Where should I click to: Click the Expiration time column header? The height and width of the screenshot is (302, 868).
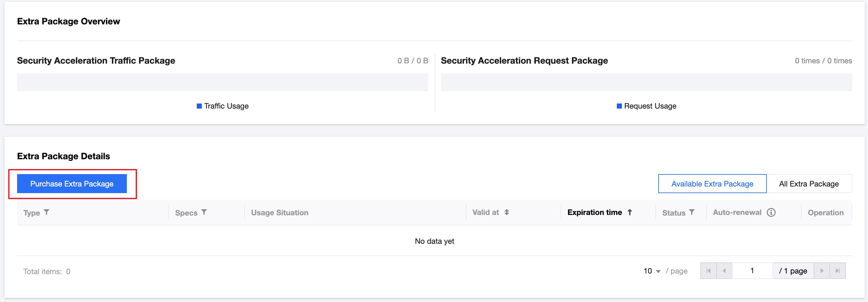pyautogui.click(x=594, y=212)
